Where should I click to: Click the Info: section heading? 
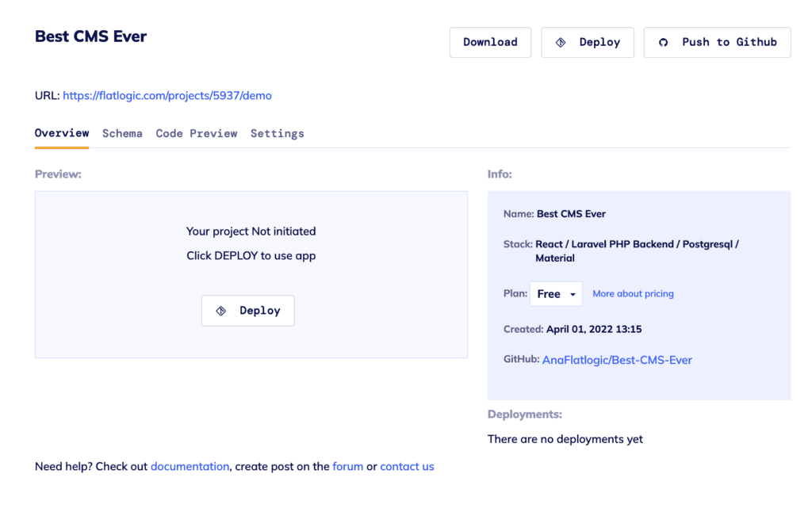[500, 174]
